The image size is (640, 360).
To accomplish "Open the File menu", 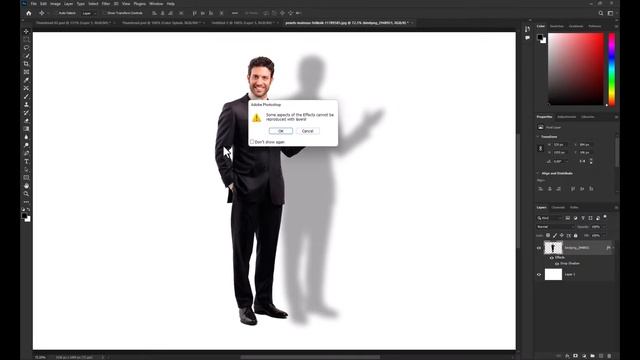I will pos(33,4).
